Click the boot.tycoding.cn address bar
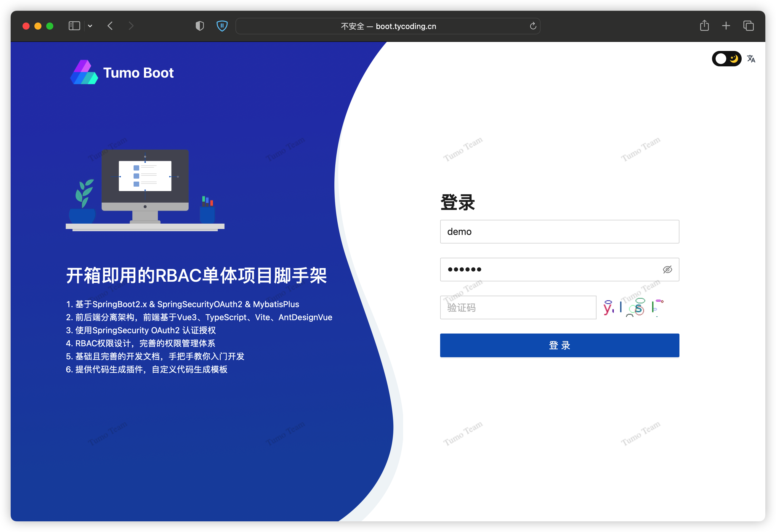Screen dimensions: 776x532 coord(388,26)
